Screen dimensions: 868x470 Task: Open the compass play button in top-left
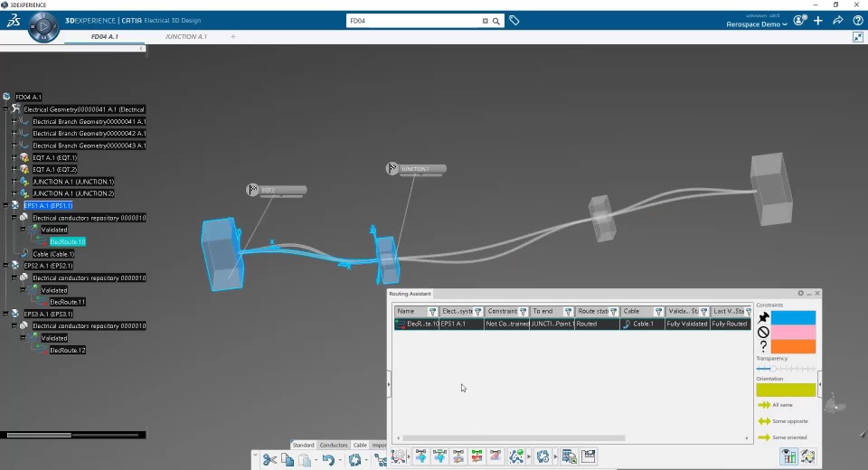(x=43, y=26)
